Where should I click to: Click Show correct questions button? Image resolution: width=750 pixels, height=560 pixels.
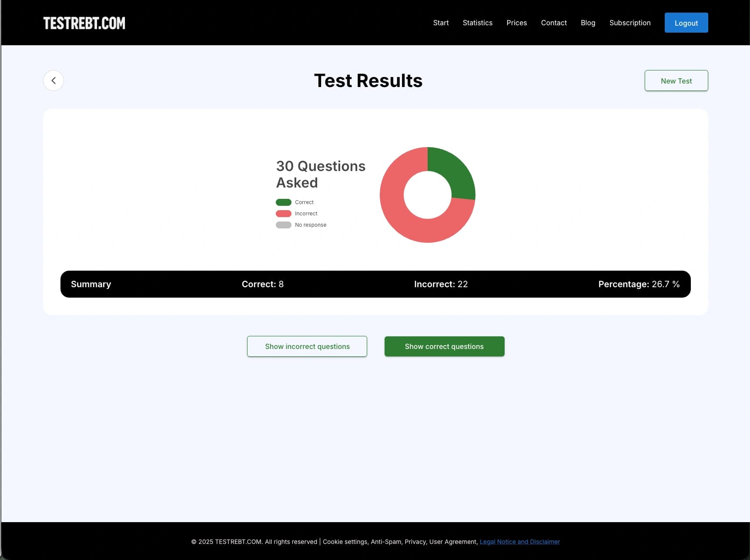click(444, 346)
